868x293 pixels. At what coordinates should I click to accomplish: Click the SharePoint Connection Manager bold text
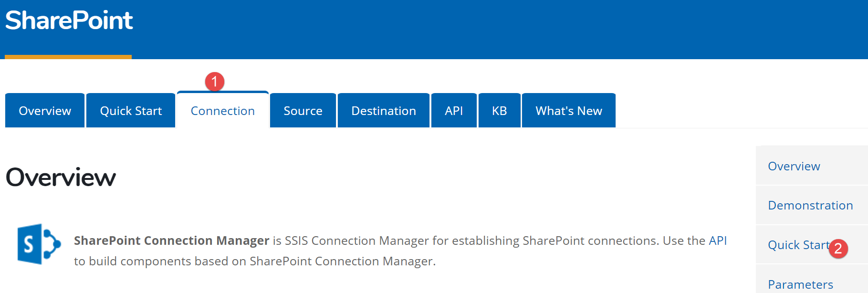[171, 241]
